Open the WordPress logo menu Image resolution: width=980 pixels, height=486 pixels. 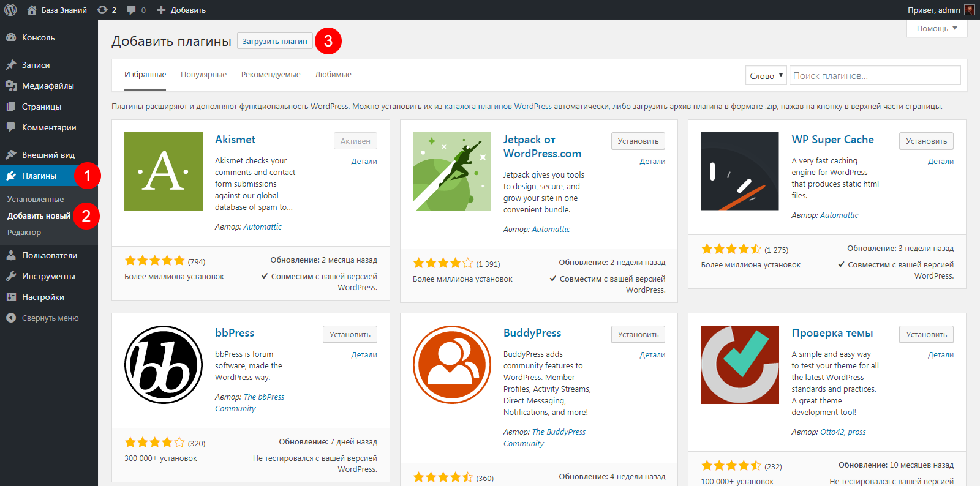point(10,10)
